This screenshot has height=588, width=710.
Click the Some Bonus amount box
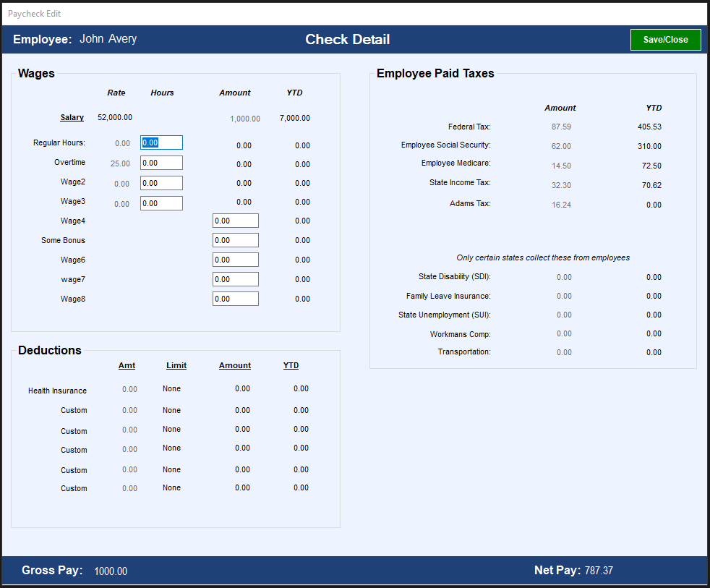[236, 239]
